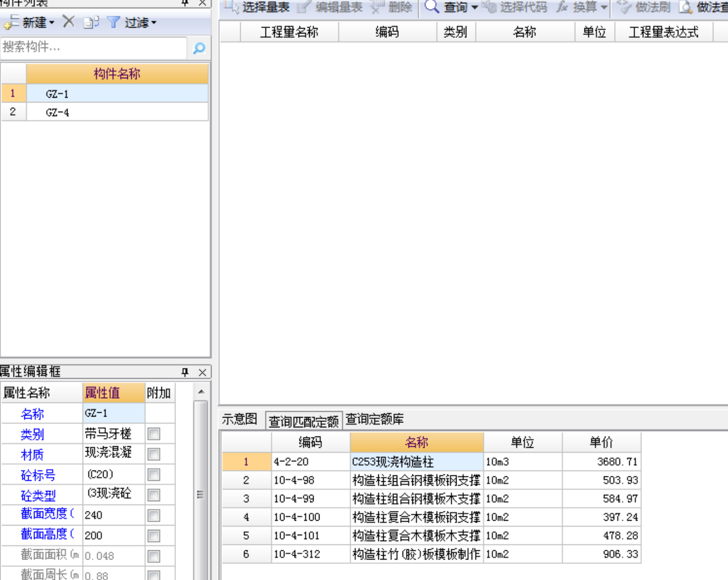Select quota row 4-2-20
The width and height of the screenshot is (728, 580).
click(431, 462)
